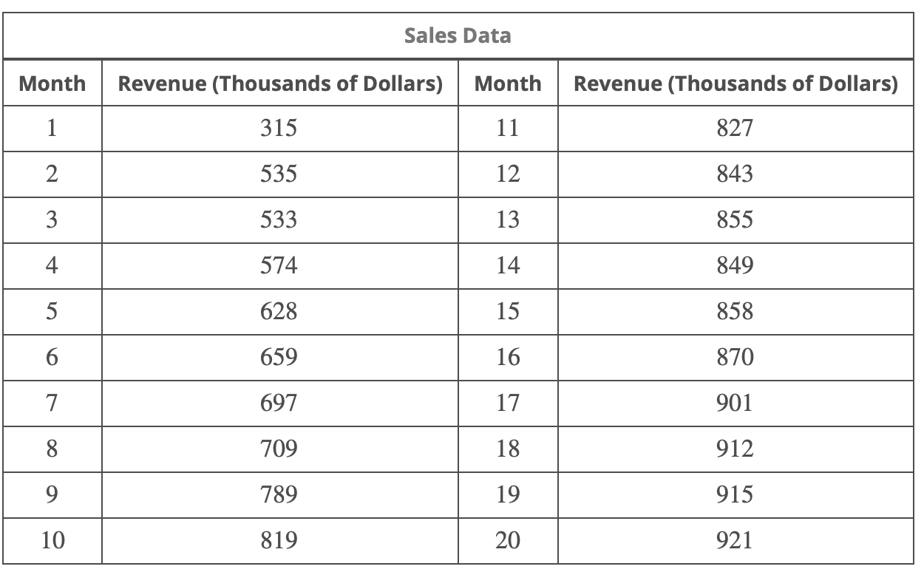Click the revenue value 789
The height and width of the screenshot is (572, 924).
click(279, 495)
